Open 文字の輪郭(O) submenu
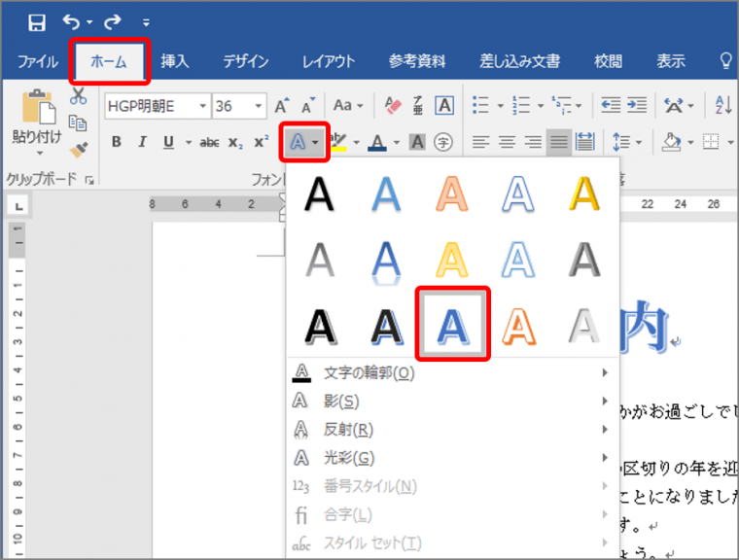 [451, 373]
